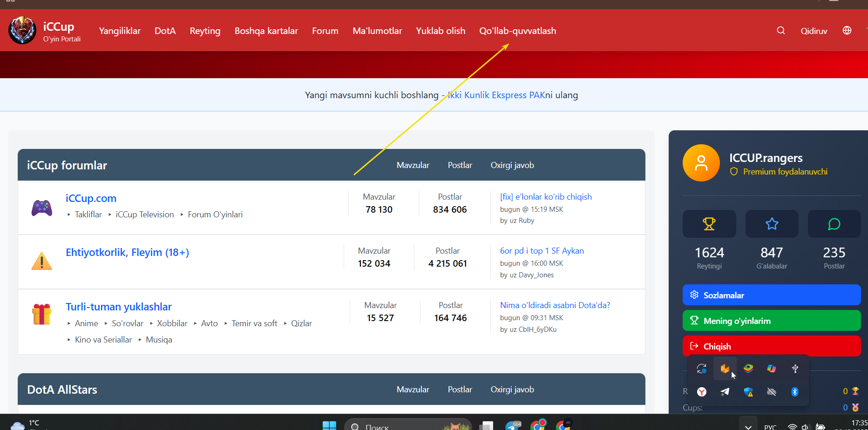The image size is (868, 430).
Task: Open the Yangiliklar menu
Action: 120,31
